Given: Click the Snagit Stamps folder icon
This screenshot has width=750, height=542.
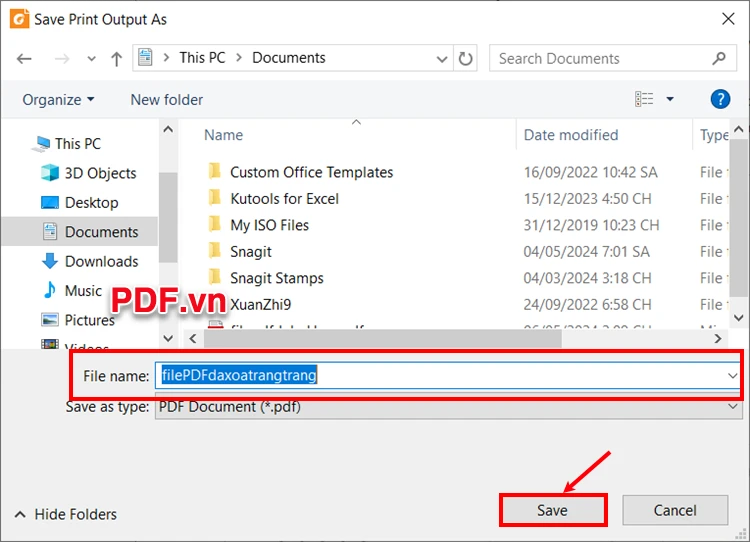Looking at the screenshot, I should (x=215, y=277).
